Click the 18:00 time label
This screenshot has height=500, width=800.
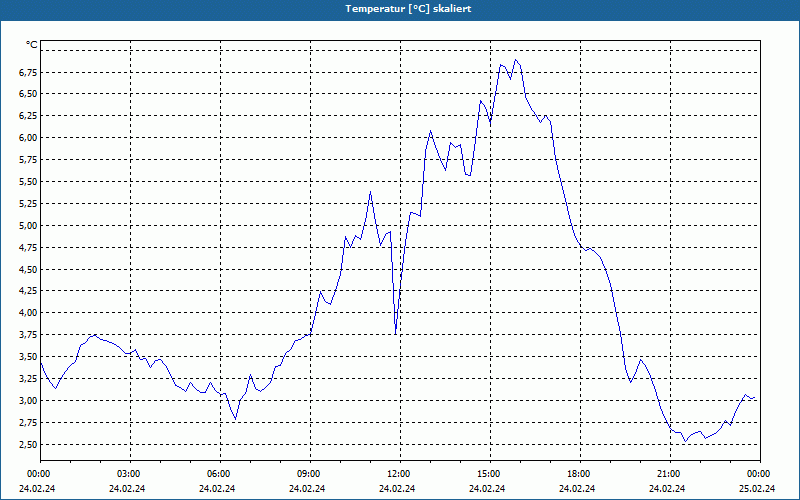tap(581, 474)
